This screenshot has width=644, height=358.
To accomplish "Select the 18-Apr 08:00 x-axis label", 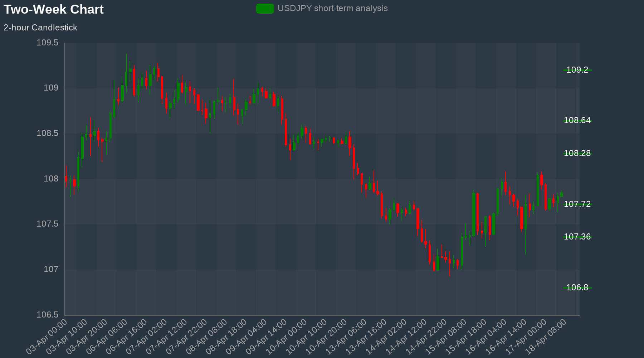I will click(549, 337).
